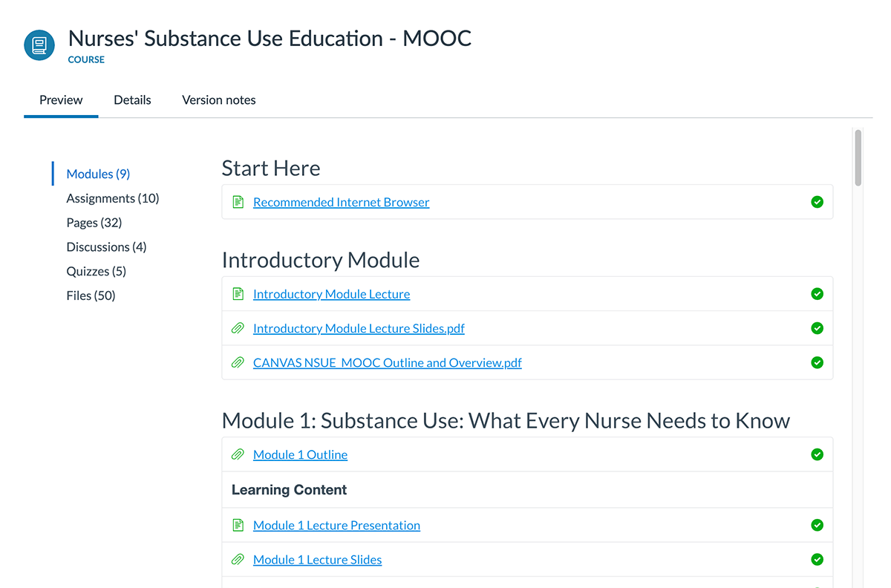Click the paperclip icon beside Introductory Module Lecture Slides.pdf

coord(238,328)
